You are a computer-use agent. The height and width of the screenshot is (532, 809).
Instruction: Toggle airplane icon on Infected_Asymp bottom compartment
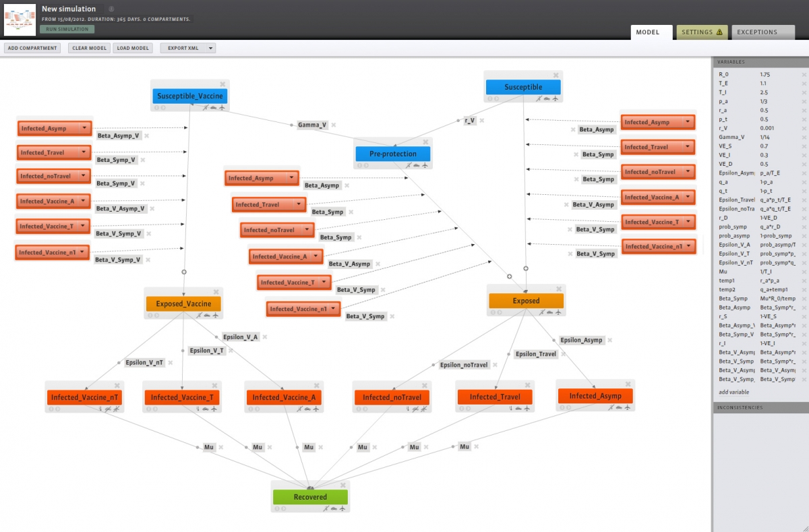click(x=627, y=407)
